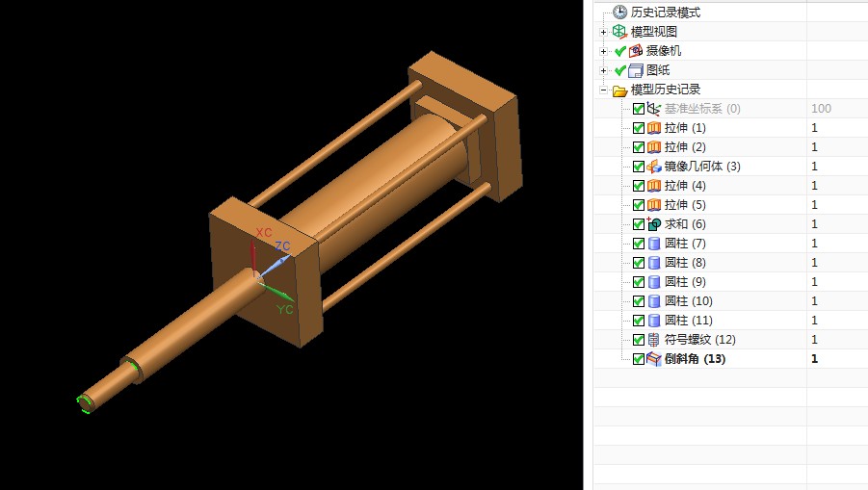This screenshot has width=868, height=490.
Task: Toggle the 拉伸 (2) feature checkbox
Action: [x=639, y=147]
